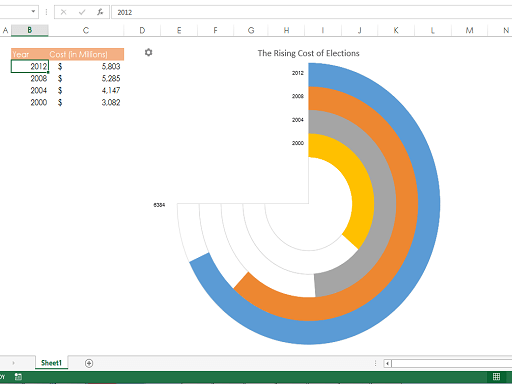The height and width of the screenshot is (384, 512).
Task: Add a new sheet with plus button
Action: coord(89,363)
